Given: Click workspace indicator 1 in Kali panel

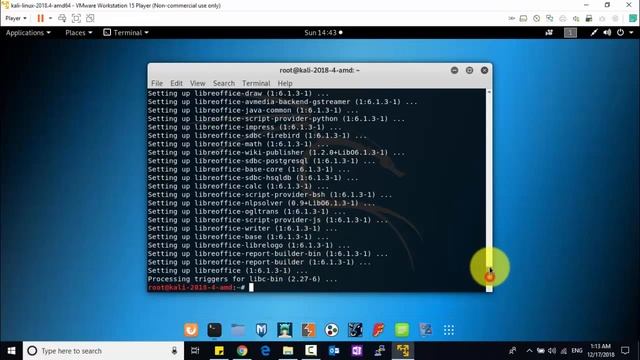Looking at the screenshot, I should [x=570, y=33].
